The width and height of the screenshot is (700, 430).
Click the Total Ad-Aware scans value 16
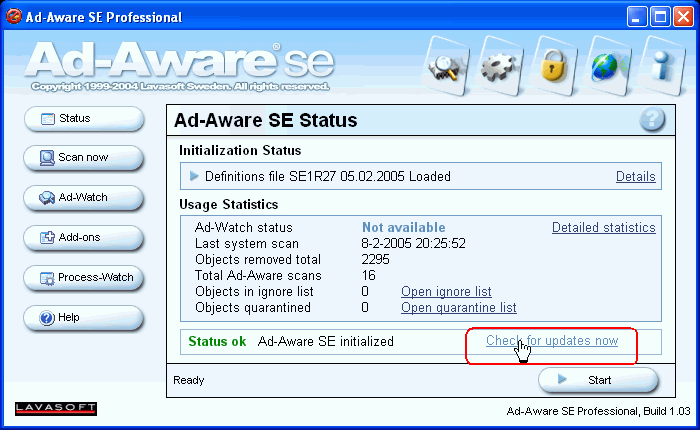point(369,276)
